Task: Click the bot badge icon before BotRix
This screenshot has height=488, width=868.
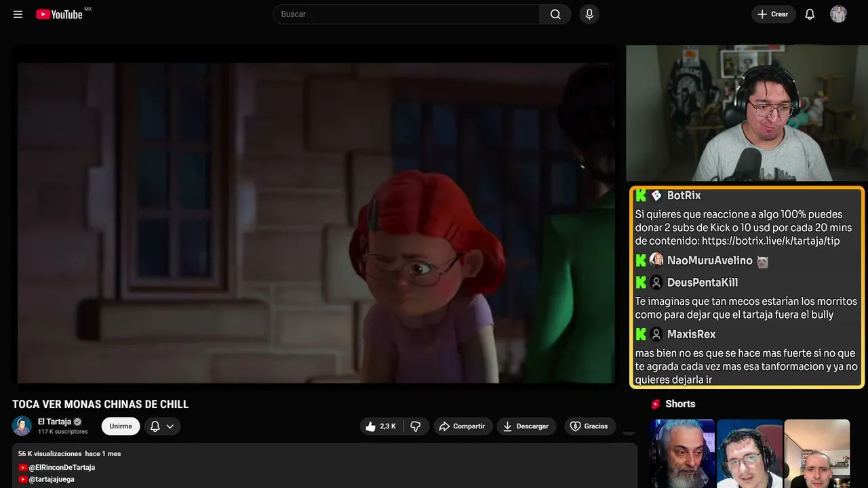Action: [656, 196]
